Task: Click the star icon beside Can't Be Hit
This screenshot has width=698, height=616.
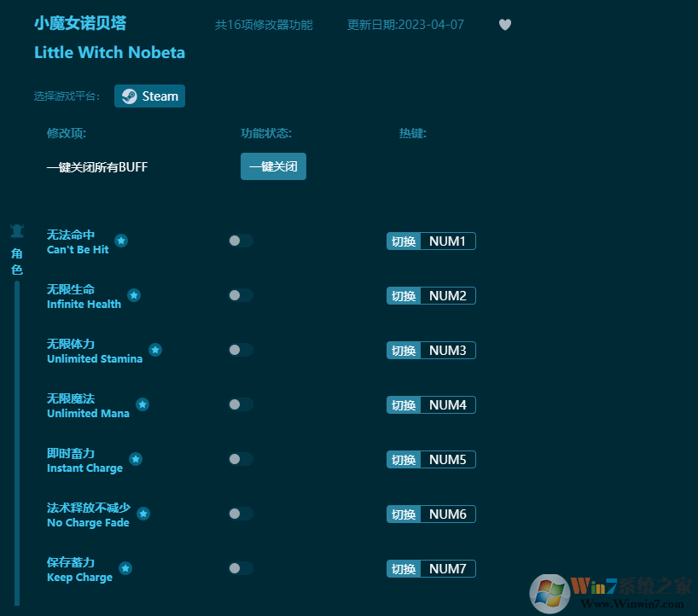Action: pyautogui.click(x=121, y=241)
